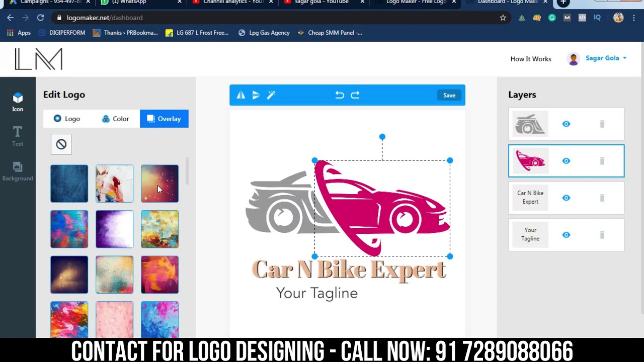Switch to the Color tab
The width and height of the screenshot is (644, 362).
pos(116,119)
